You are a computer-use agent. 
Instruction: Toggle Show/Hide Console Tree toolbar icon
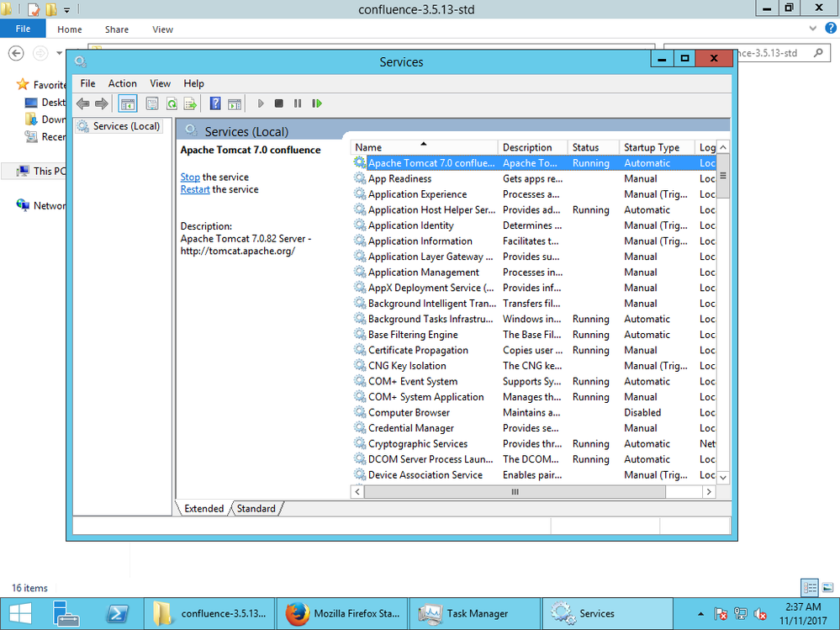coord(128,103)
